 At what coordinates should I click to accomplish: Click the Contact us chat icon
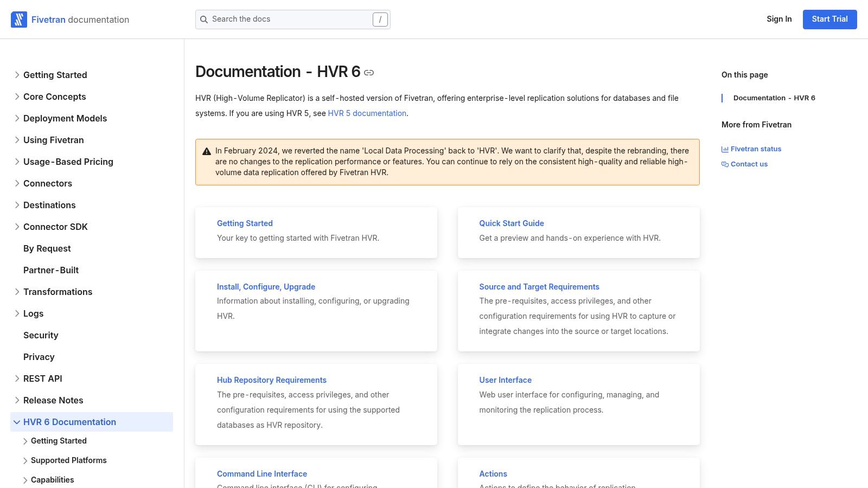(x=725, y=164)
